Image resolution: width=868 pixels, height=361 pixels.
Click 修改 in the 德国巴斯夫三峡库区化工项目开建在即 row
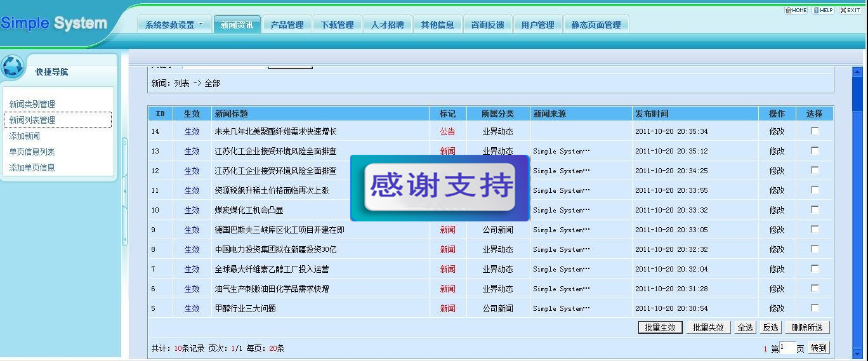click(x=777, y=230)
